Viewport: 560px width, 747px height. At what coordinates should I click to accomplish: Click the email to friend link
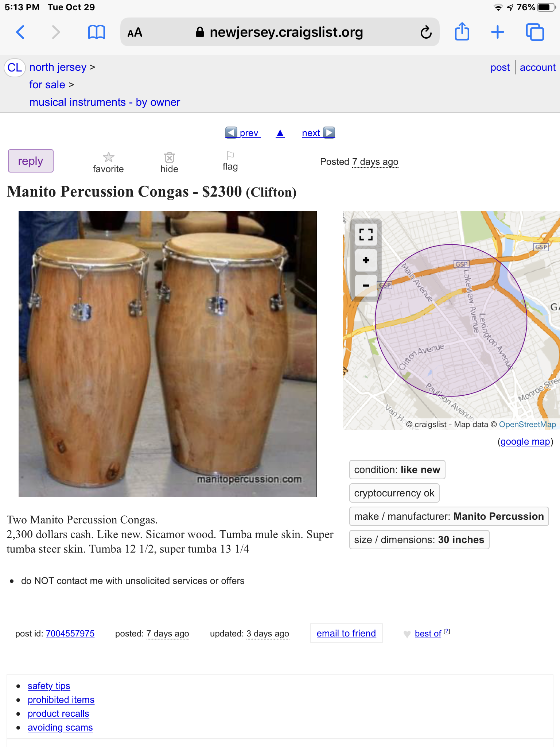(346, 634)
